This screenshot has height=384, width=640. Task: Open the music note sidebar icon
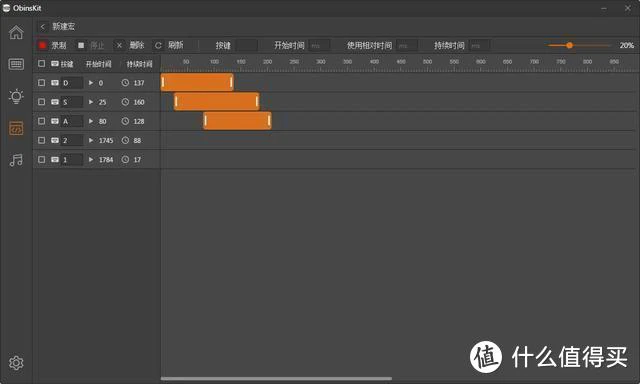(16, 160)
